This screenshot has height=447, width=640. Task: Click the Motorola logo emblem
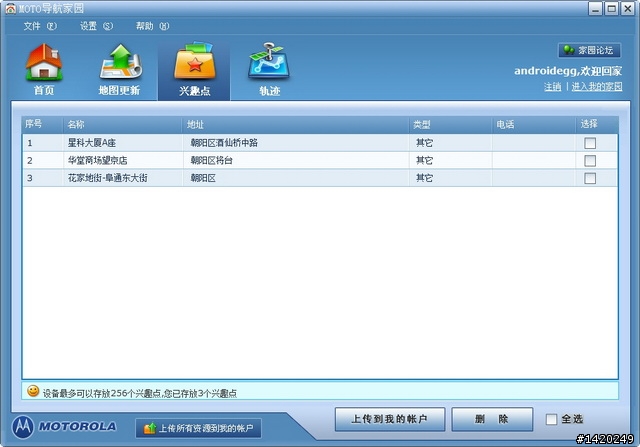coord(23,427)
